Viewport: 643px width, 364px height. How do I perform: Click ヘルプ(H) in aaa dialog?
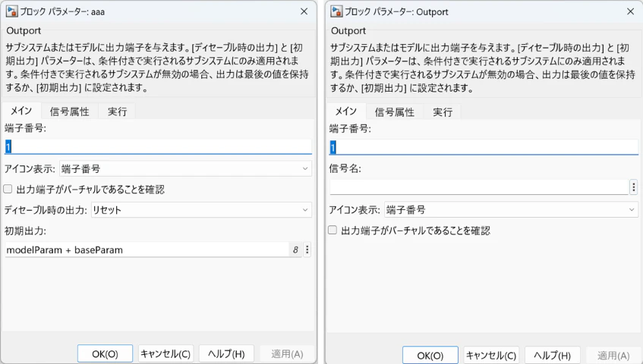tap(226, 354)
